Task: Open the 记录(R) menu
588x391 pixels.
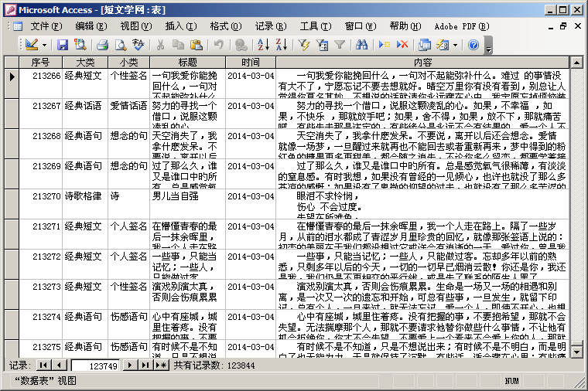Action: pyautogui.click(x=271, y=26)
